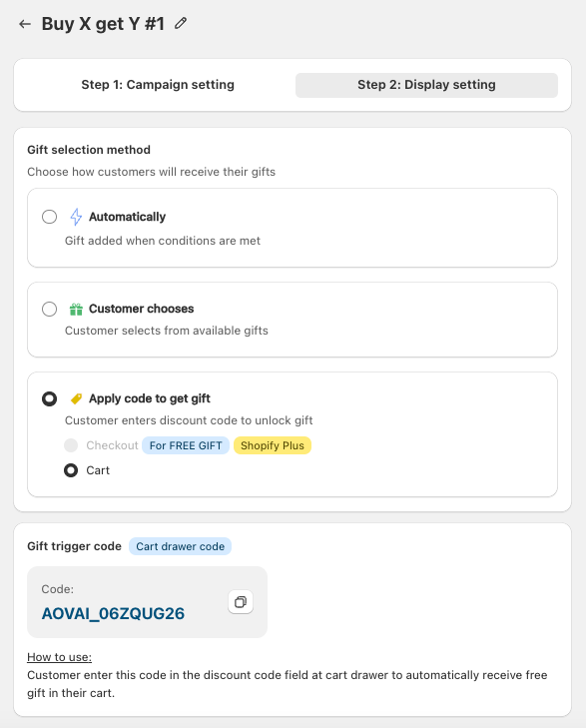Choose the Cart radio option

[x=71, y=470]
